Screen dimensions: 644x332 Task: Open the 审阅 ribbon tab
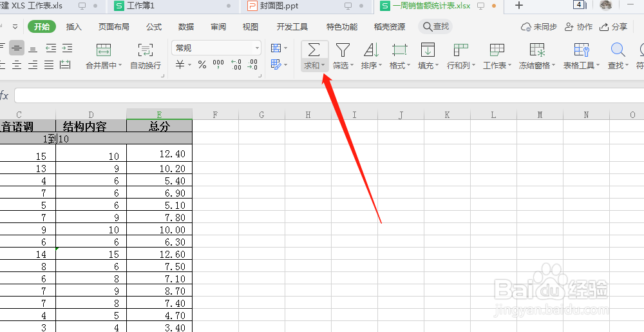click(x=218, y=26)
